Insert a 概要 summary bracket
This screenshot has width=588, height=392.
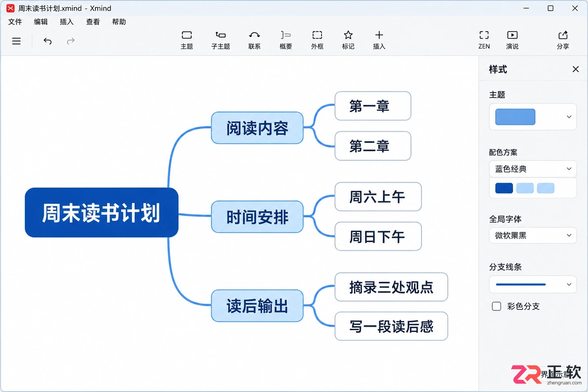[286, 40]
